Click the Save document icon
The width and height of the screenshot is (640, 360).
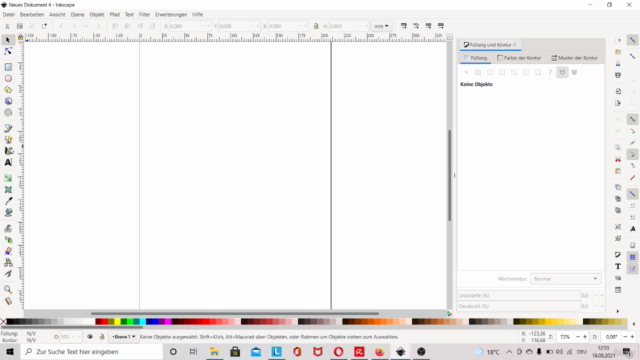pos(618,64)
